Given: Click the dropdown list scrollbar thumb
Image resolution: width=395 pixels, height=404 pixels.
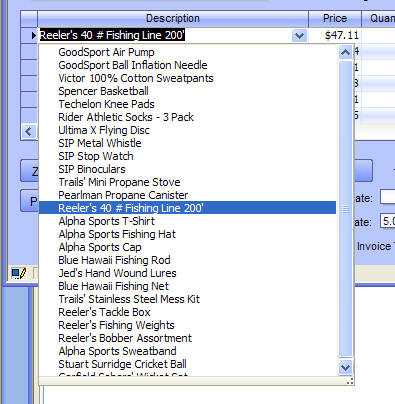Looking at the screenshot, I should tap(345, 209).
